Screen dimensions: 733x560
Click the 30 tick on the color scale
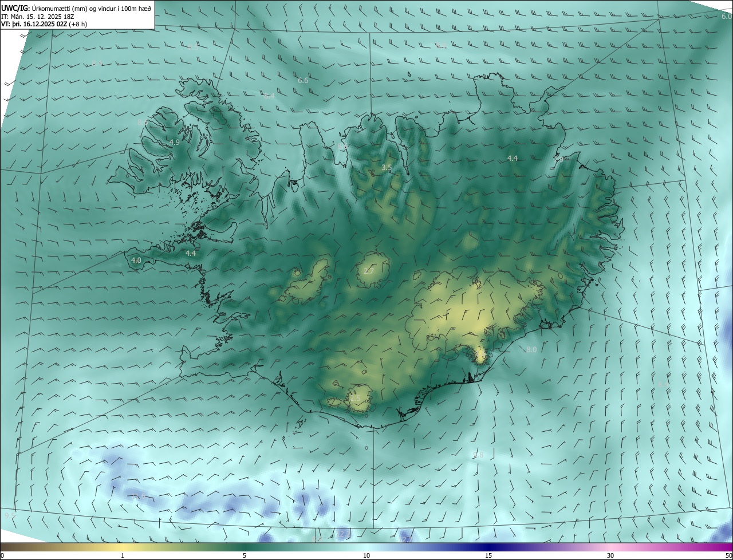pos(610,555)
